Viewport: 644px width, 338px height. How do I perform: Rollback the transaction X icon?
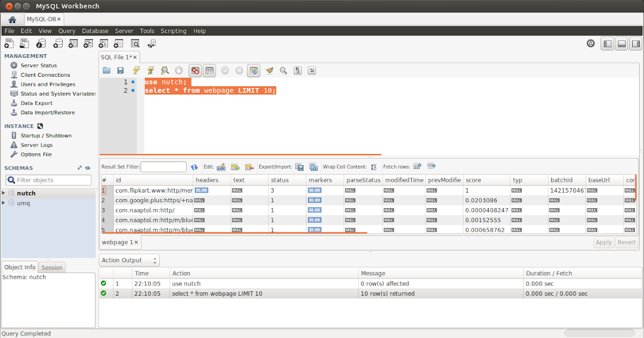pos(239,70)
